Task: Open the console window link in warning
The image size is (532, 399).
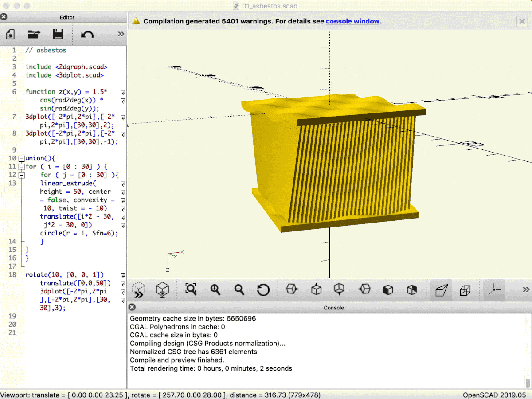Action: pos(353,21)
